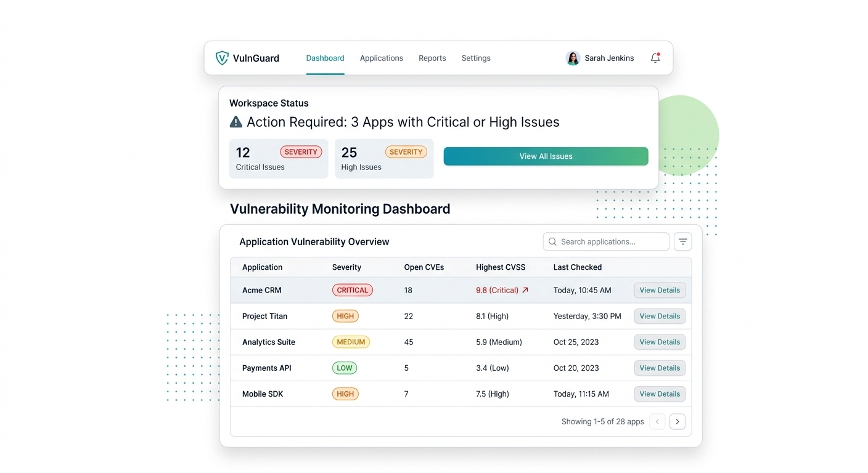View details for Payments API
The height and width of the screenshot is (473, 868).
(x=660, y=368)
